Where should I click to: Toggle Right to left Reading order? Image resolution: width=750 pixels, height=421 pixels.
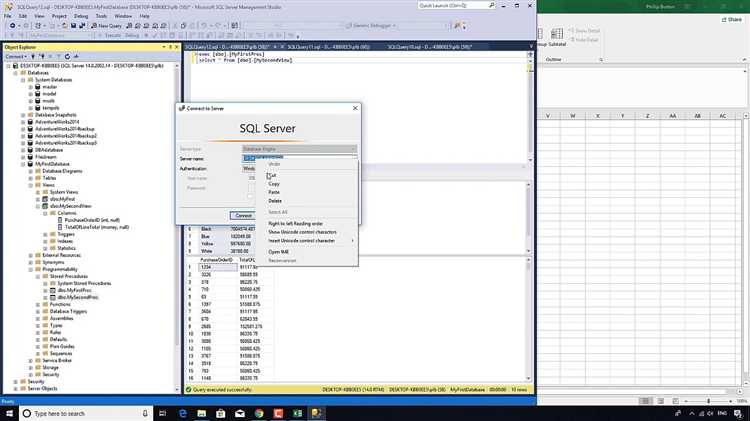pos(295,223)
